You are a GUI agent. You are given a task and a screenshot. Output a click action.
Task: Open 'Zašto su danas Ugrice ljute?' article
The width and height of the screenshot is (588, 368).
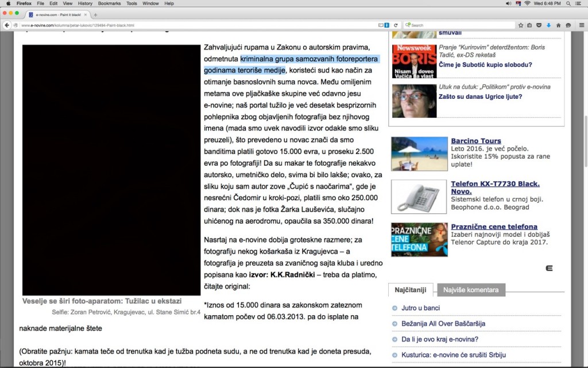(480, 97)
